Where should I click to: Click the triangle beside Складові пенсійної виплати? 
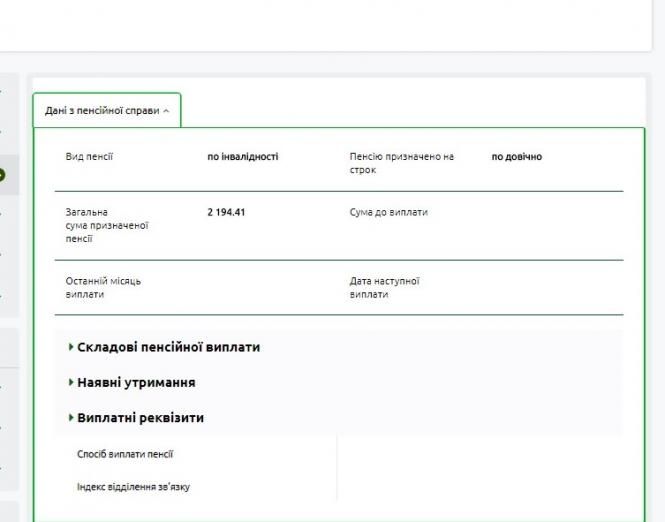click(x=71, y=347)
